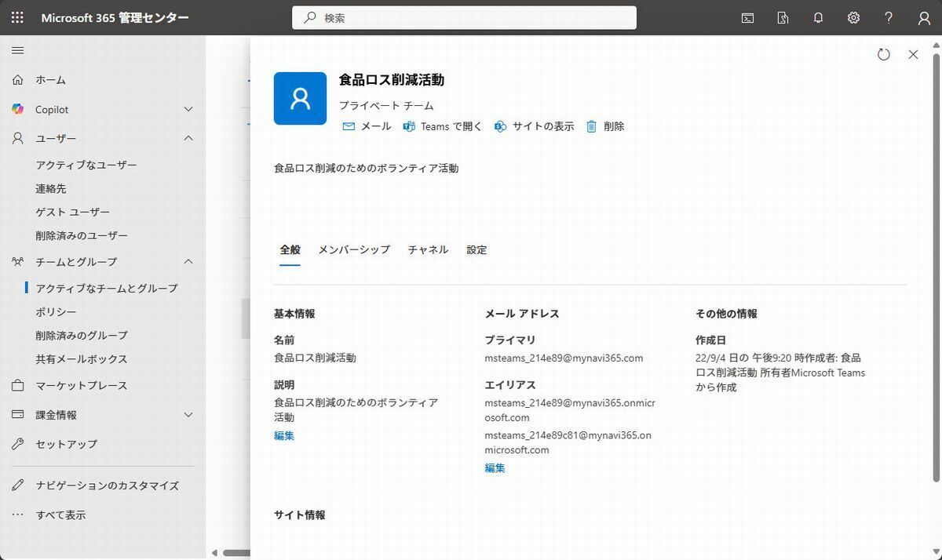Switch to the 設定 tab

click(476, 249)
